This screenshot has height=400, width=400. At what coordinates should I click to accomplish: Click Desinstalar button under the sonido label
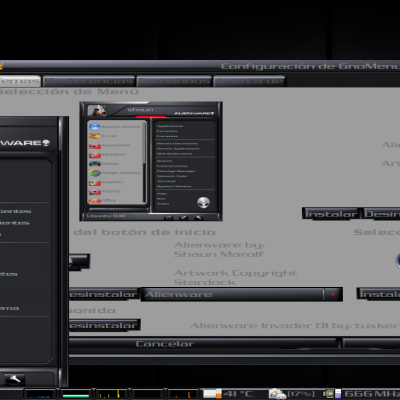click(x=104, y=325)
